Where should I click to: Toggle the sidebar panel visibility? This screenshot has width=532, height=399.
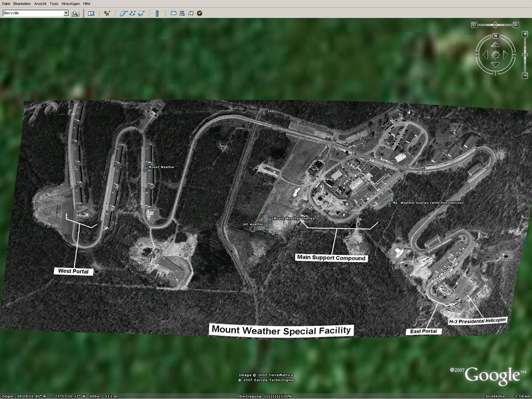tap(91, 13)
